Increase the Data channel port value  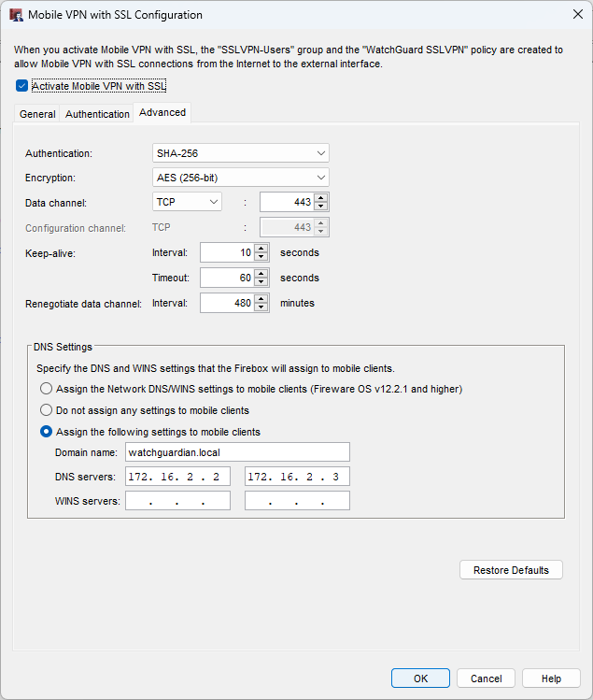(321, 197)
